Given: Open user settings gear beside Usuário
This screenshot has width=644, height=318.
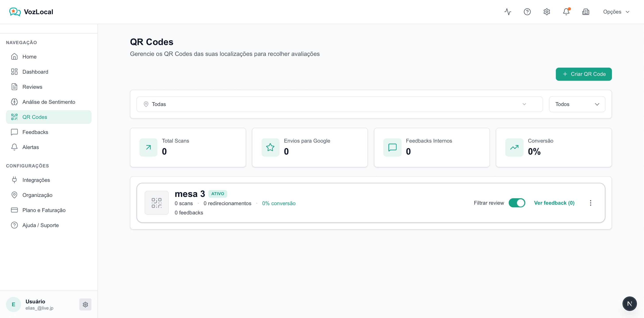Looking at the screenshot, I should point(85,304).
